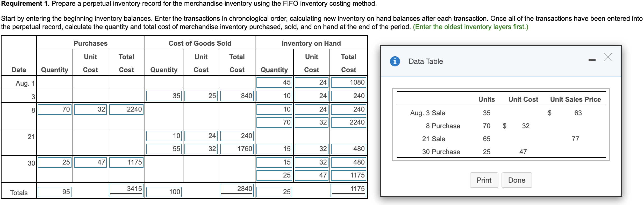The image size is (644, 205).
Task: Select the Aug. 3 unit cost field showing 25
Action: click(x=201, y=95)
